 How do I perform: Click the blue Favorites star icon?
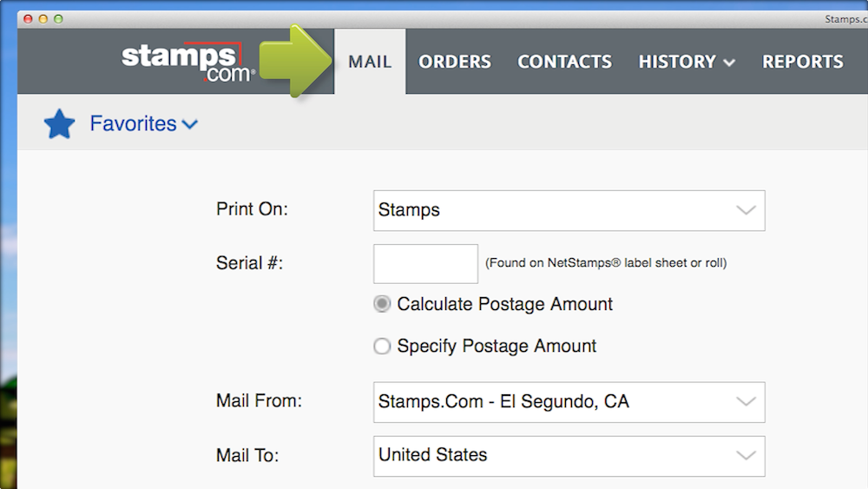tap(60, 124)
